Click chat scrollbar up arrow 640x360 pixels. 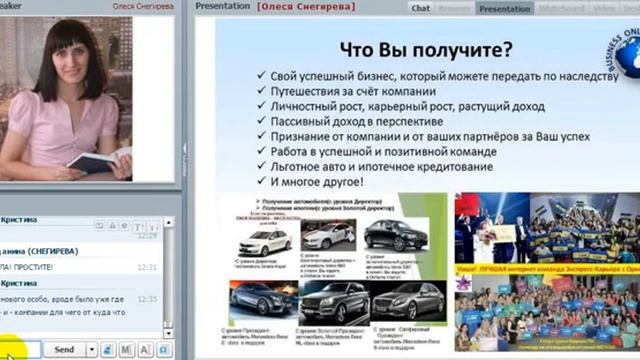(x=169, y=222)
